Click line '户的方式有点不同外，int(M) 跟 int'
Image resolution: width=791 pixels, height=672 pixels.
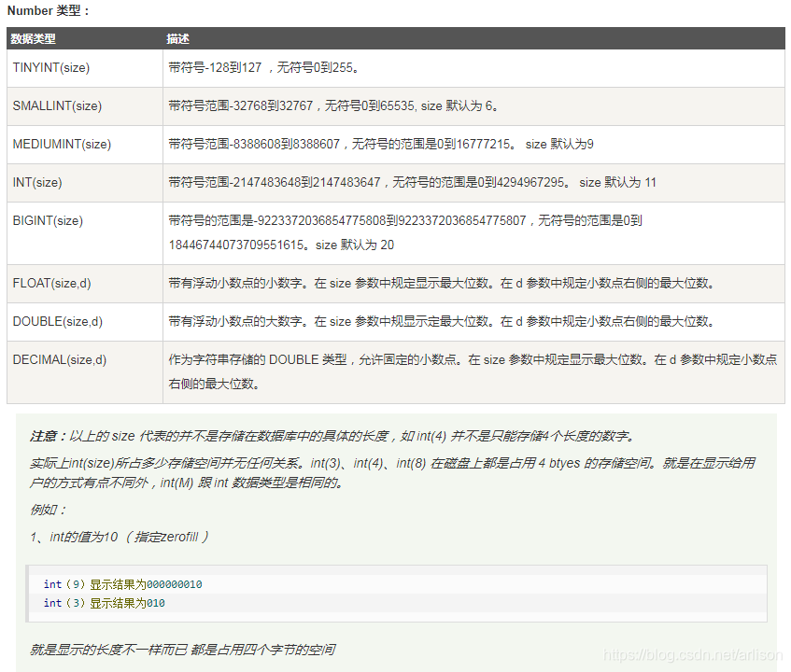point(187,483)
